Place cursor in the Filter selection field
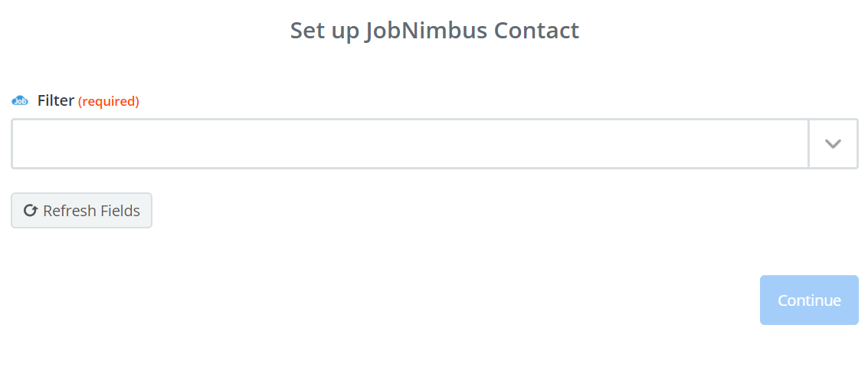Viewport: 868px width, 371px height. [x=410, y=143]
